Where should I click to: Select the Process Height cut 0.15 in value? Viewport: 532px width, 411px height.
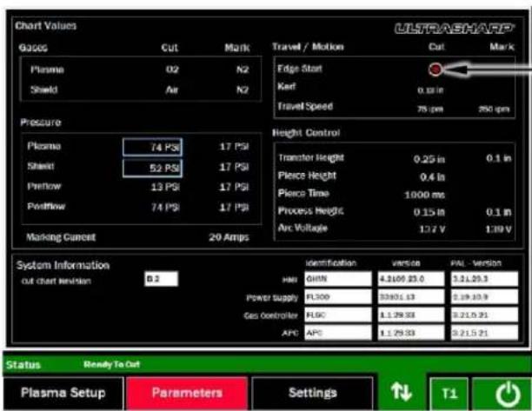429,212
